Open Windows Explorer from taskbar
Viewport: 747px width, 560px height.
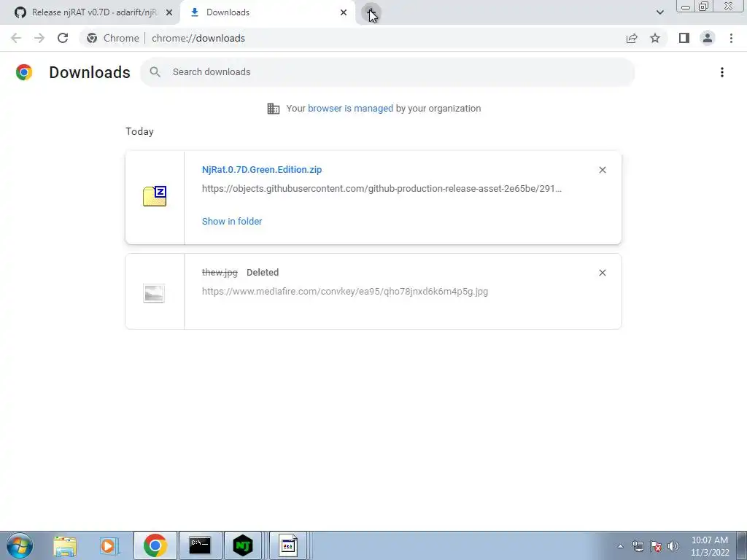point(65,545)
